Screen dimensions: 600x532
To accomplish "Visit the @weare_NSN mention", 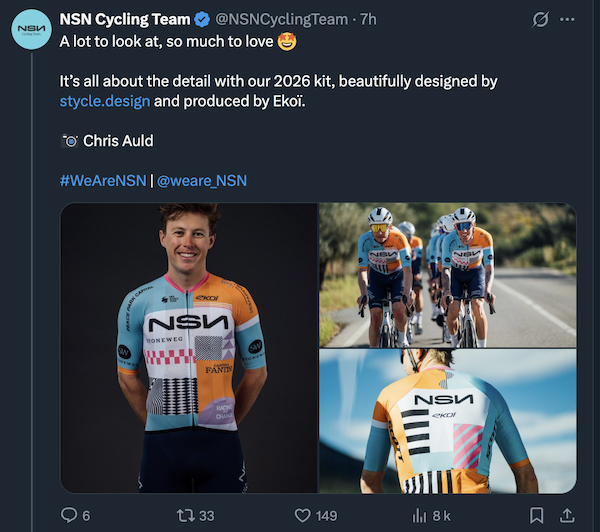I will 202,180.
